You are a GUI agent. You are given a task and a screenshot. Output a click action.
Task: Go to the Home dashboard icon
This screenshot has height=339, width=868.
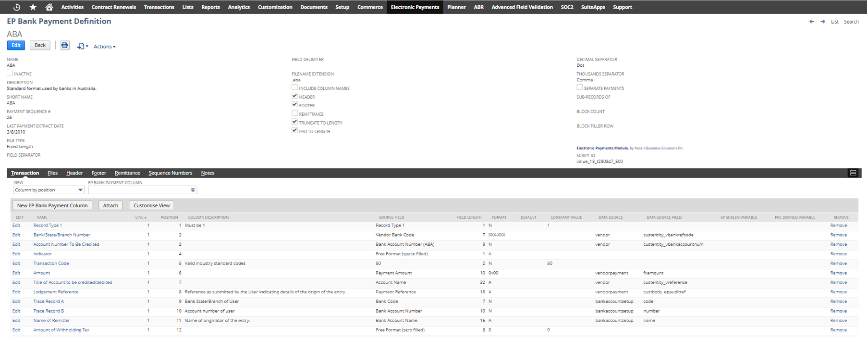coord(49,7)
